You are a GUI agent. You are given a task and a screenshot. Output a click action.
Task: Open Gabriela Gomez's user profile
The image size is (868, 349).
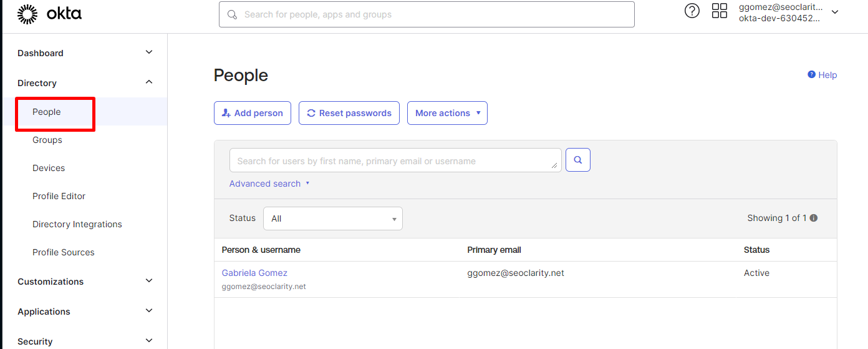pos(254,273)
